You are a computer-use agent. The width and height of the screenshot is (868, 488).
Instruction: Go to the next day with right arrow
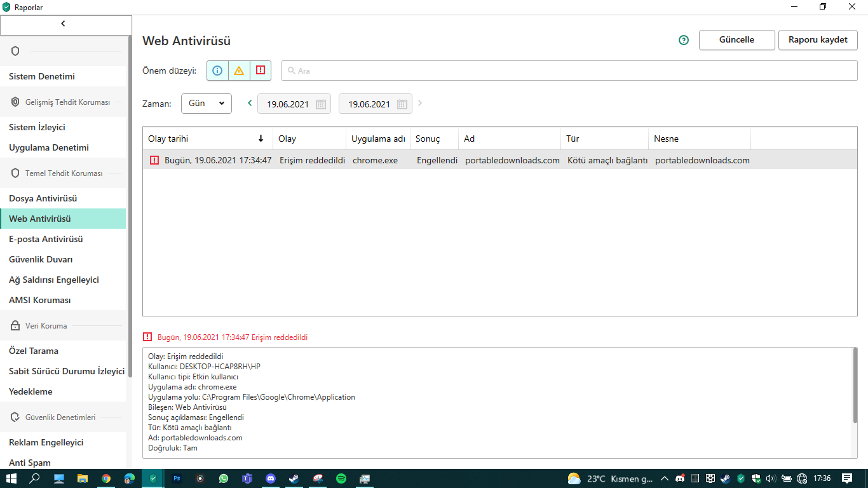(420, 103)
